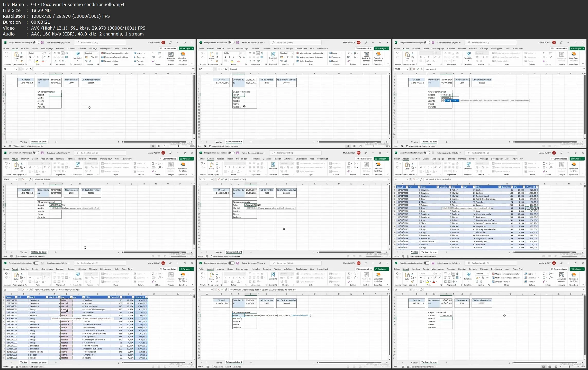588x370 pixels.
Task: Click Undo arrow in the D7 'Robert' frame
Action: [202, 53]
